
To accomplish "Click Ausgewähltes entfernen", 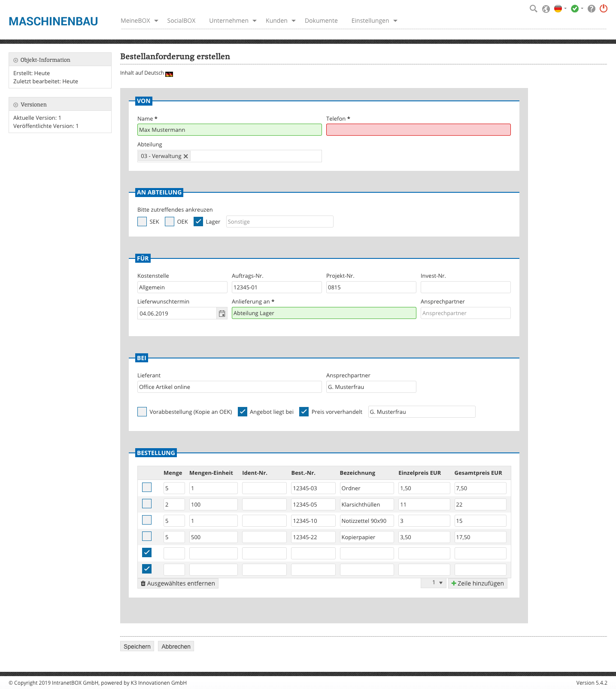I will pyautogui.click(x=178, y=583).
